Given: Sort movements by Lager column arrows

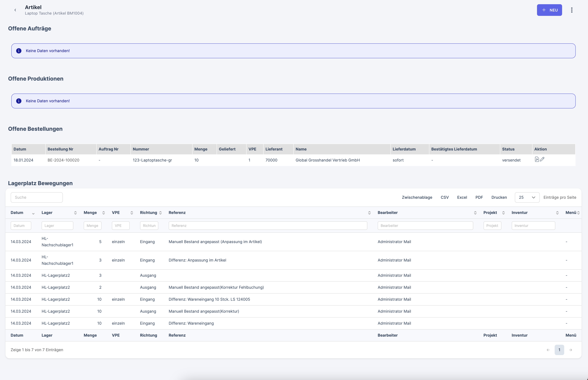Looking at the screenshot, I should pos(75,213).
